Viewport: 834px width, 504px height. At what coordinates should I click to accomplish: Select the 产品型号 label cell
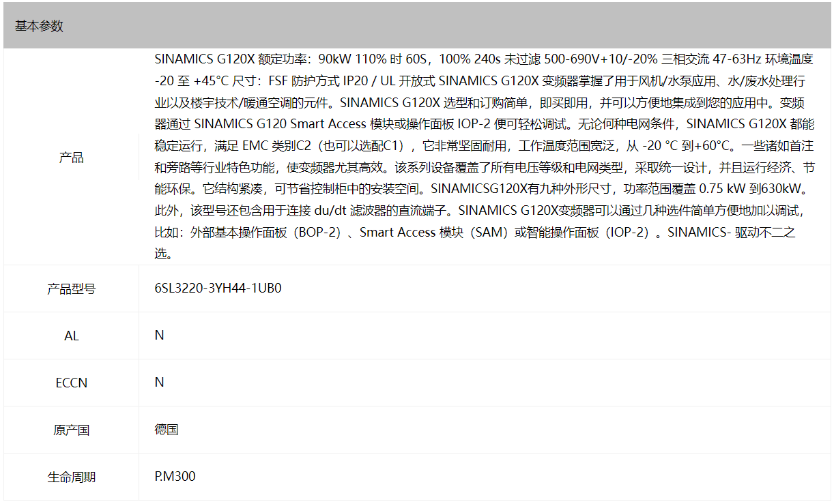tap(72, 288)
